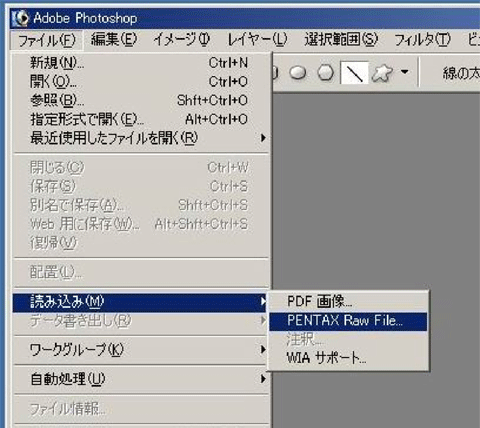Open the イメージ(I) menu
This screenshot has width=480, height=428.
point(182,40)
